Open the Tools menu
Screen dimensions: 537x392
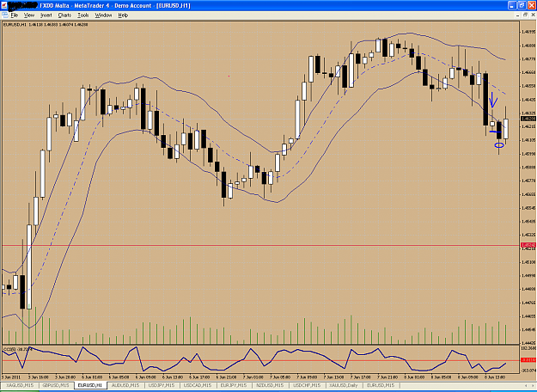(82, 15)
